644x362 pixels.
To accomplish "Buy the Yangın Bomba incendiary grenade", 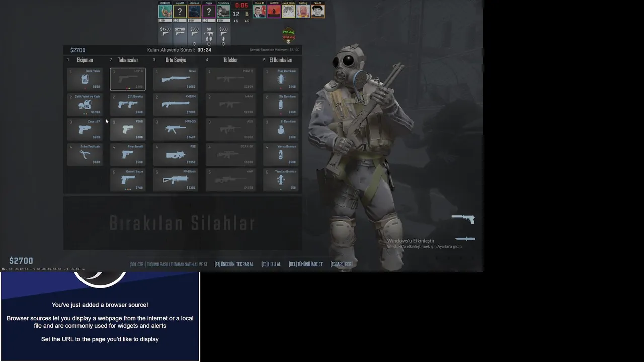I will (281, 155).
